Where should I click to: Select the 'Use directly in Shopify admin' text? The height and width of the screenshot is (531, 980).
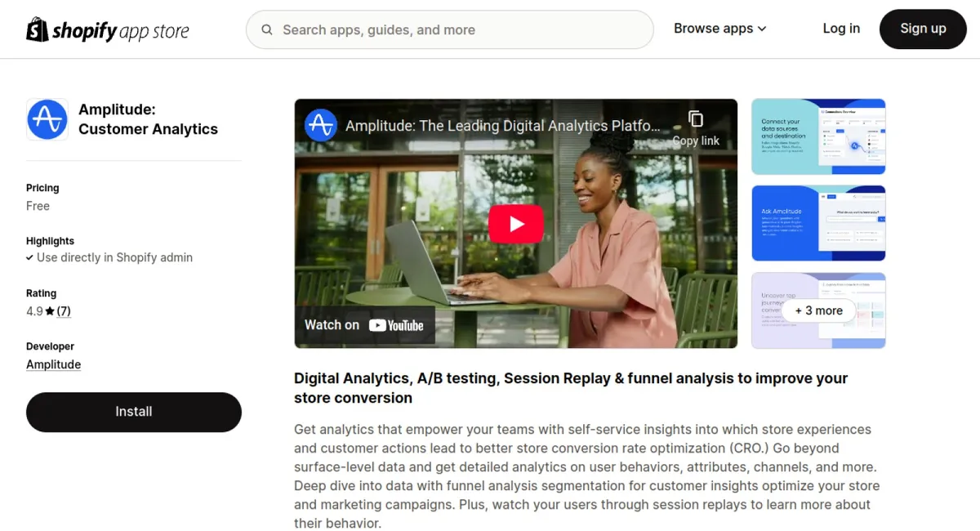(x=114, y=257)
